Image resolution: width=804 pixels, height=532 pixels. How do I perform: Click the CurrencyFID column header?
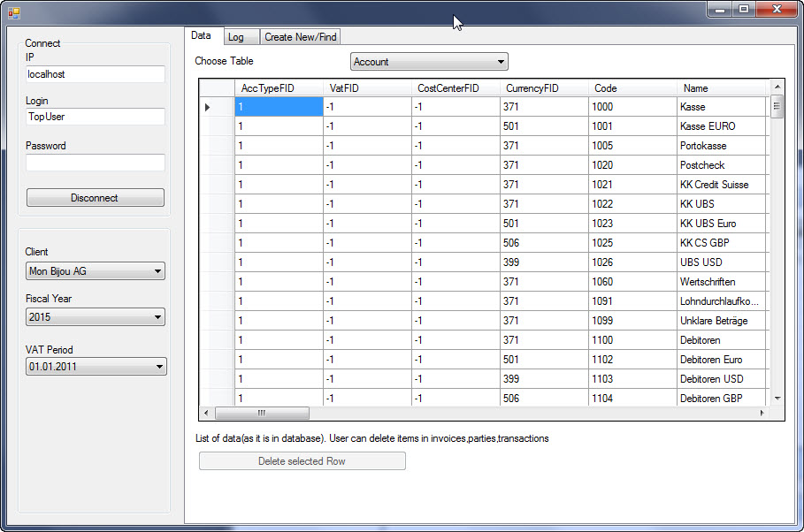pyautogui.click(x=543, y=88)
